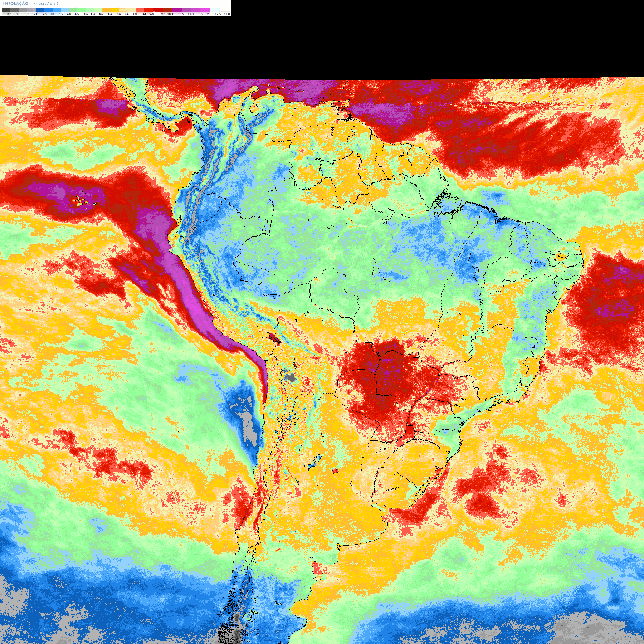The width and height of the screenshot is (644, 644).
Task: Click the 11.5 legend value
Action: (200, 14)
